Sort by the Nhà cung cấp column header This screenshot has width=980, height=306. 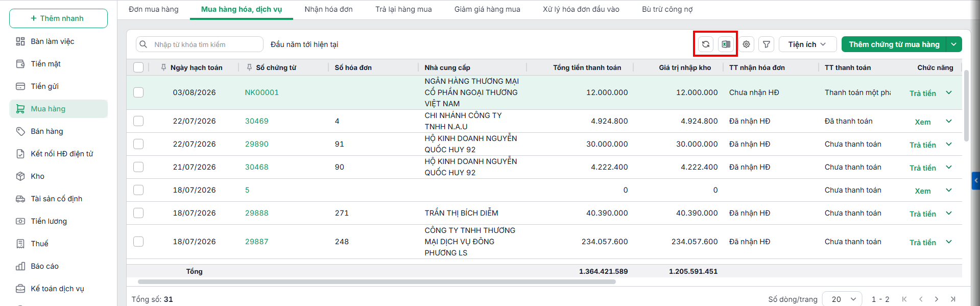(447, 67)
